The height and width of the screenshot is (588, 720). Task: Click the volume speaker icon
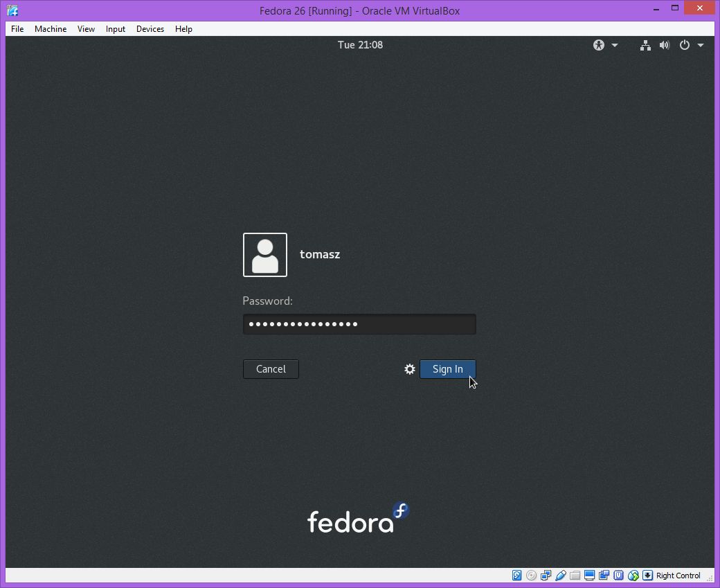click(x=665, y=45)
